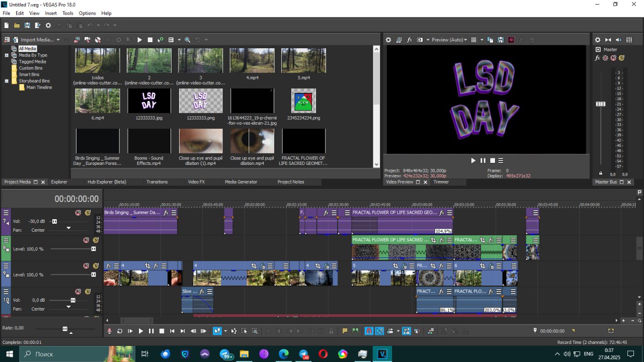Screen dimensions: 644x362
Task: Click the Downmix Output icon in Master Bus
Action: point(608,40)
